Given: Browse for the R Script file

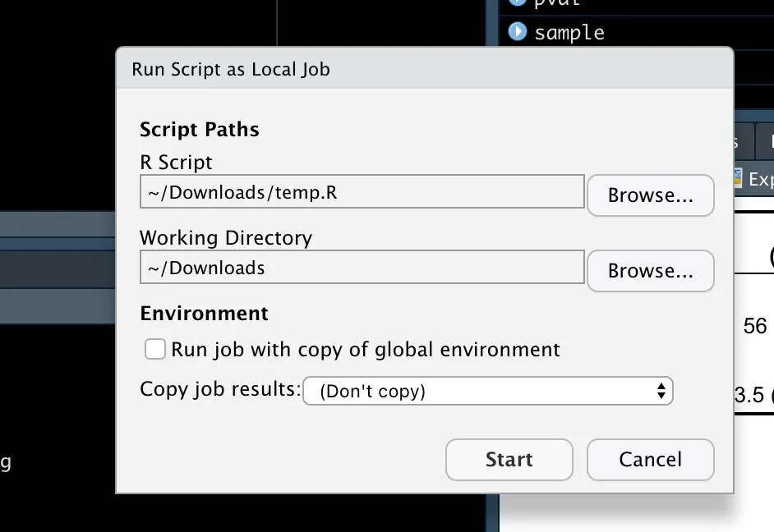Looking at the screenshot, I should [650, 195].
